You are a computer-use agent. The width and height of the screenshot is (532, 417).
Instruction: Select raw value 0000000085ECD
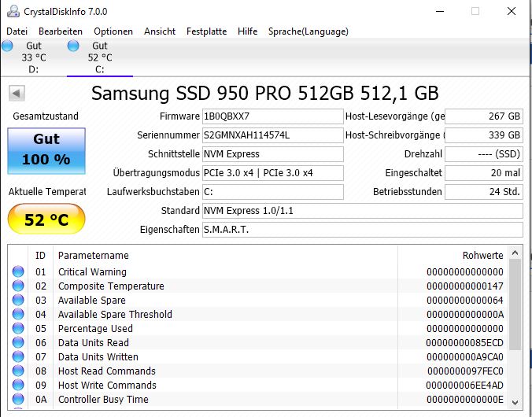[465, 343]
